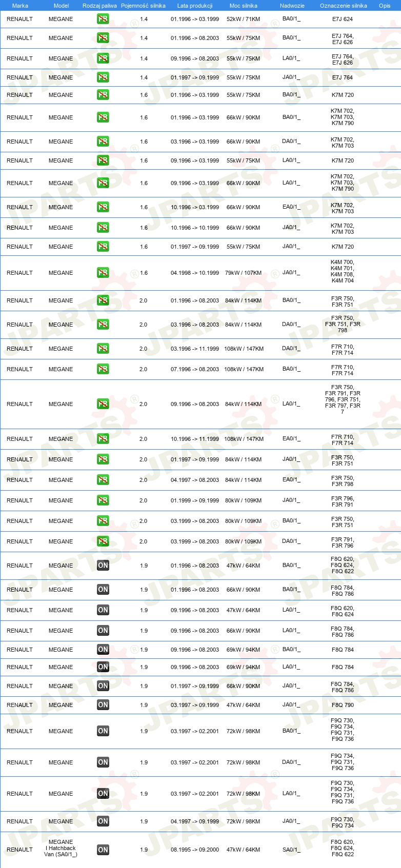
Task: Select the diesel ON icon in the LA0/1_ 69kW / 94KM row
Action: 103,667
